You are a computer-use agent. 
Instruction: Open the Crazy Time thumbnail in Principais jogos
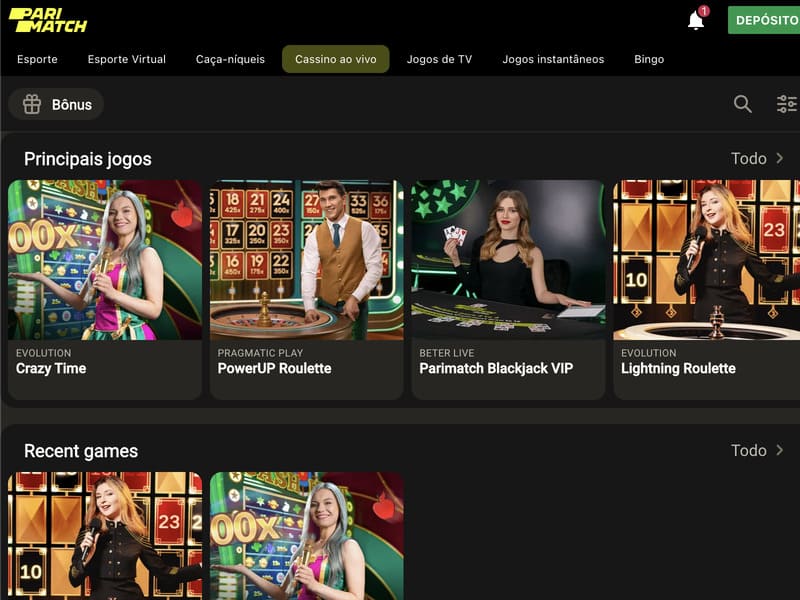coord(105,260)
